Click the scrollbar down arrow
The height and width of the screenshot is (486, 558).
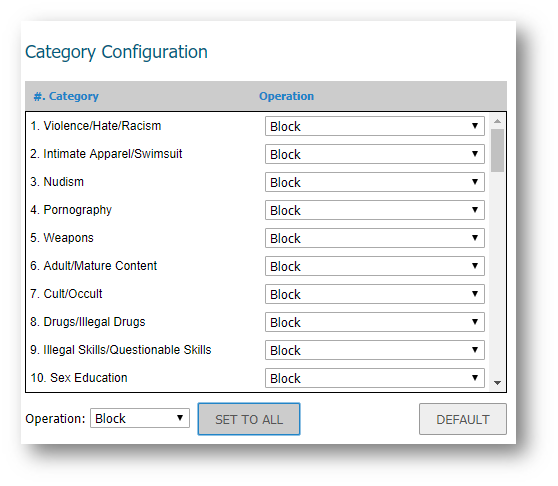[498, 383]
